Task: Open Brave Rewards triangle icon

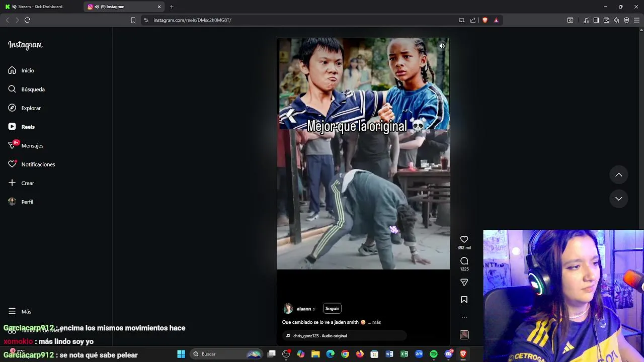Action: click(x=496, y=20)
